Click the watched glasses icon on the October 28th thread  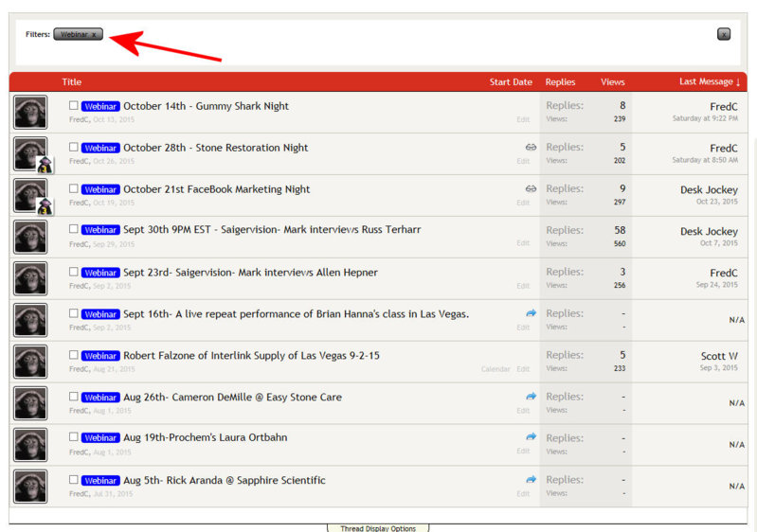click(x=531, y=148)
